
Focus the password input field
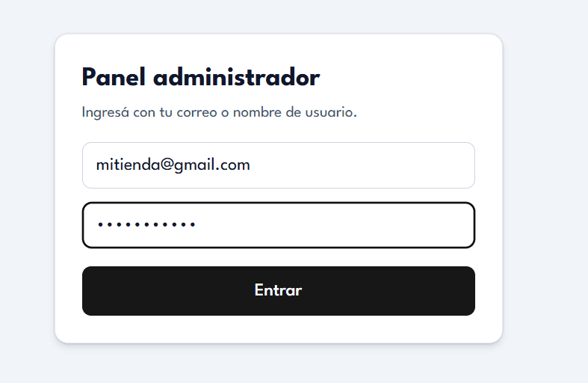point(278,225)
